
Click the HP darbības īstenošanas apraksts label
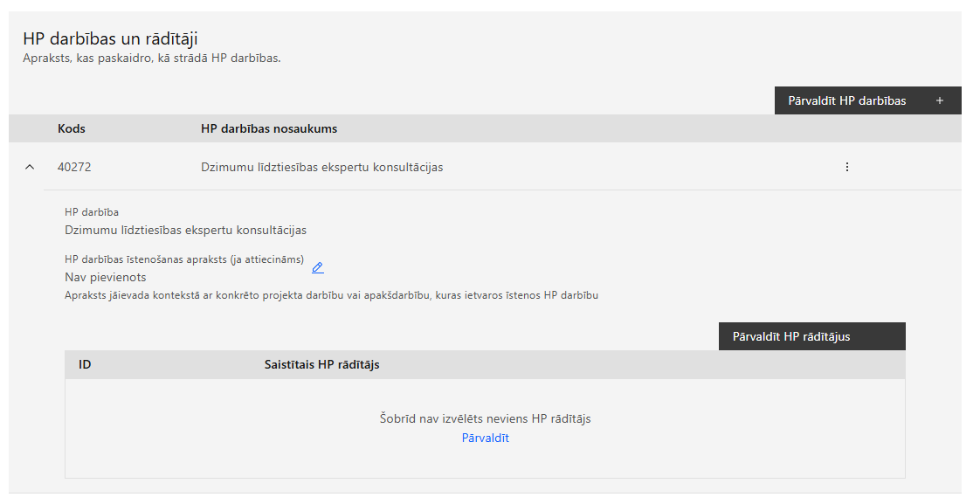point(184,259)
